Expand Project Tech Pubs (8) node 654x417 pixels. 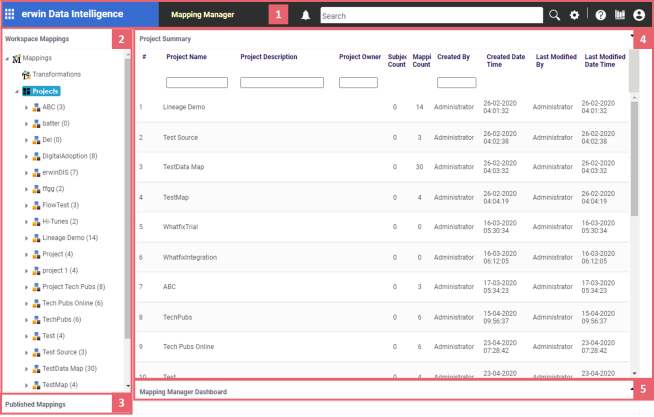coord(26,287)
